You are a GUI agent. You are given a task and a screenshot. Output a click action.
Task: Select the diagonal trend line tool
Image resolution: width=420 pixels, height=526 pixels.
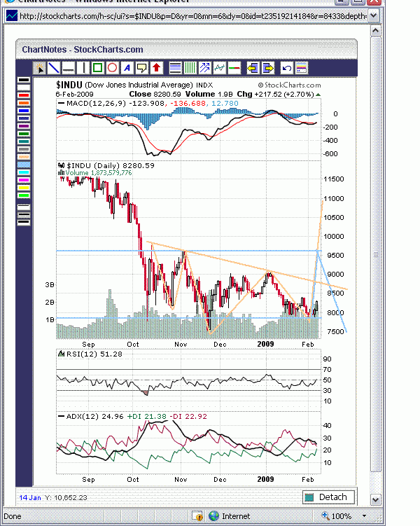[54, 68]
